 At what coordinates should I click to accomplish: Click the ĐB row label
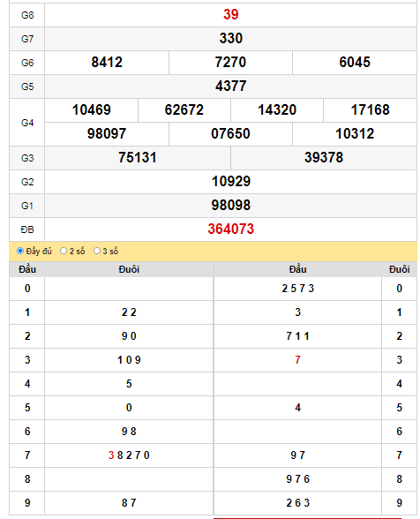click(x=27, y=229)
